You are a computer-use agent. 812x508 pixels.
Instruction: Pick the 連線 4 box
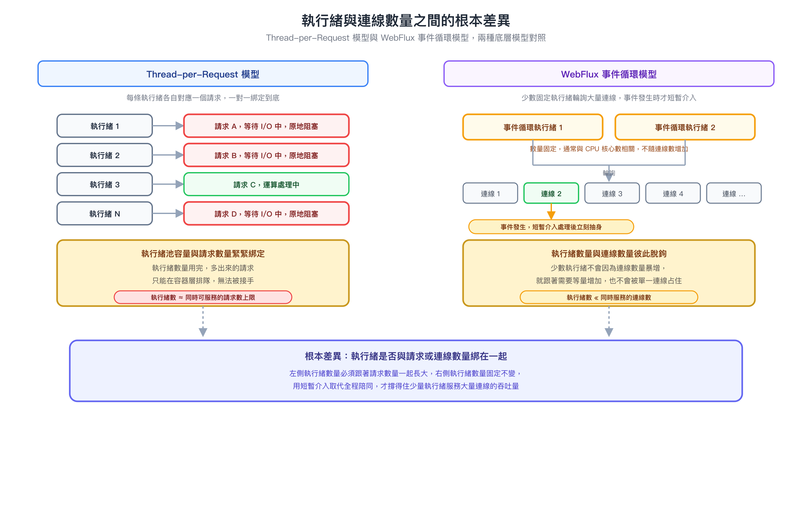pyautogui.click(x=673, y=194)
